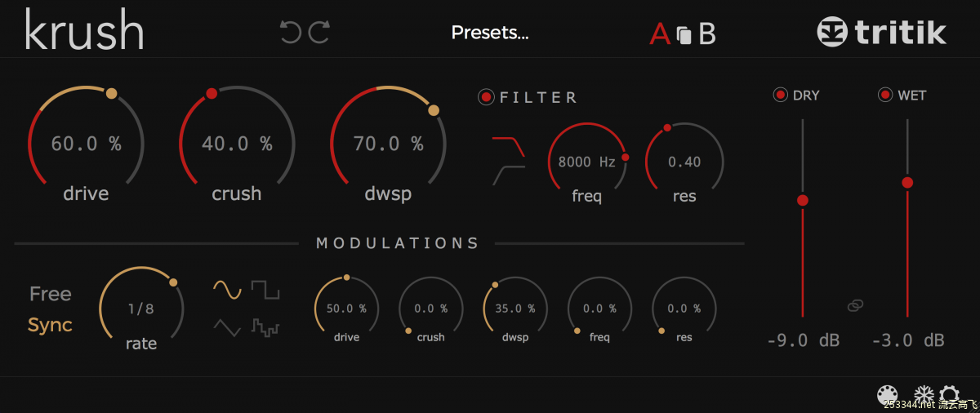Choose the random step LFO shape

(265, 328)
